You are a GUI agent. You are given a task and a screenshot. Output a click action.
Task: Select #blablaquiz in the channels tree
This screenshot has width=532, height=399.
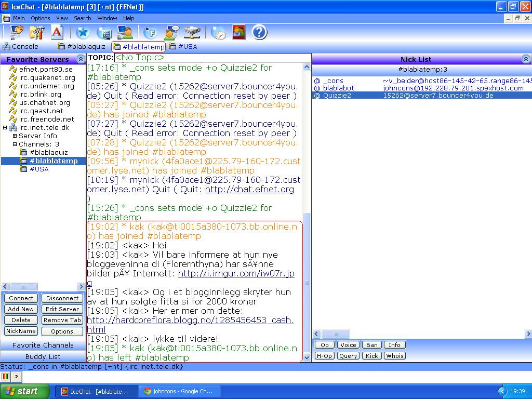click(49, 152)
